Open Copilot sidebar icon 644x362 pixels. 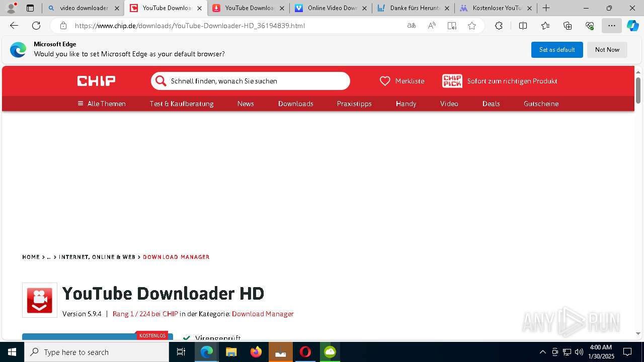coord(632,26)
